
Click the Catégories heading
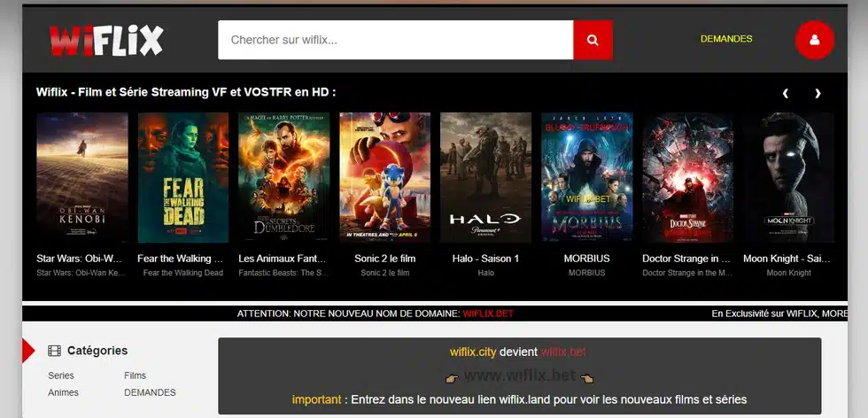[x=97, y=351]
